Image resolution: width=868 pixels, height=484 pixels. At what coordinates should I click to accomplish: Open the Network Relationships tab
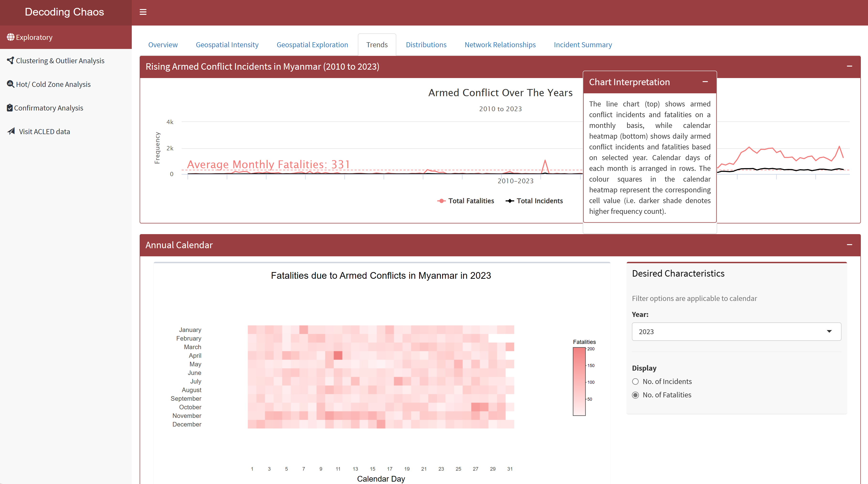point(500,45)
